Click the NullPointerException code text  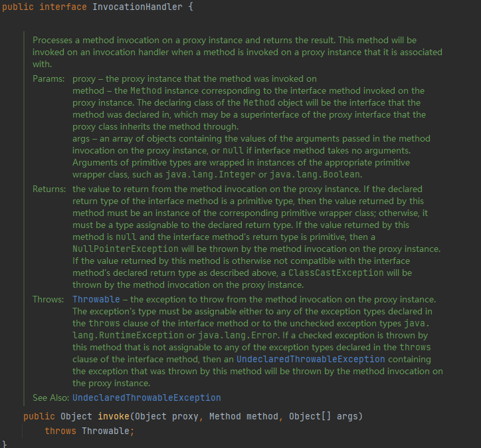point(126,249)
